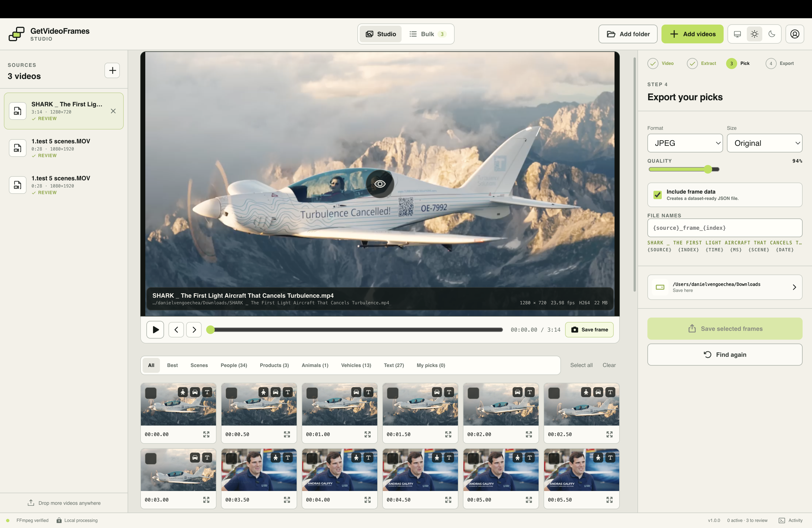Click Save selected frames button
This screenshot has width=812, height=528.
[725, 329]
